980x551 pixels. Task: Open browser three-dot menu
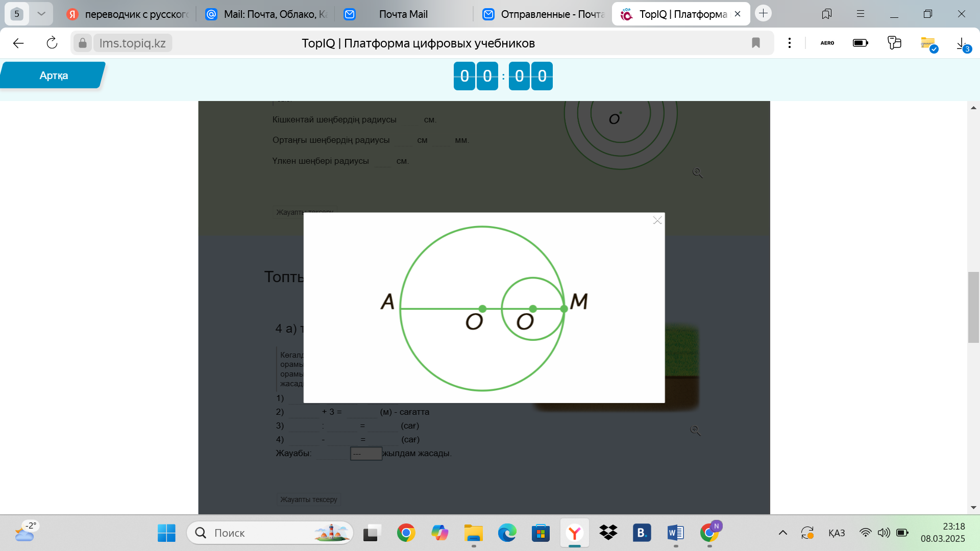790,43
